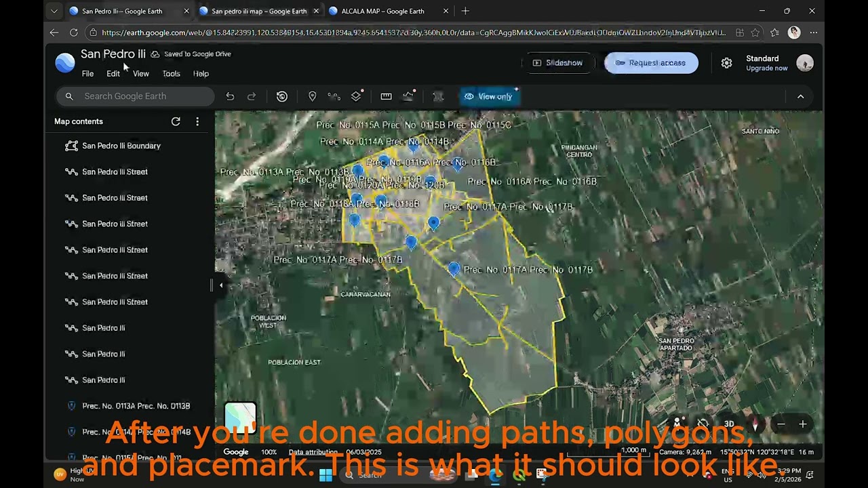Collapse the Map contents side panel arrow
868x488 pixels.
(221, 285)
